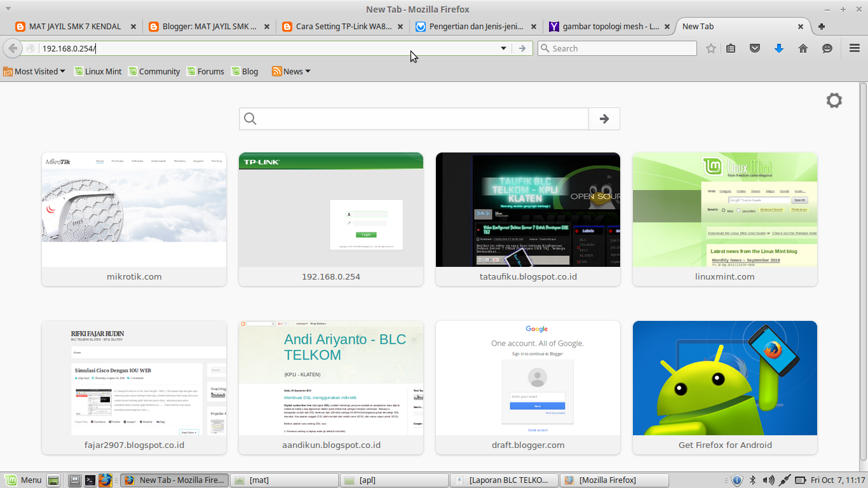Switch to the [mat] window in the taskbar
The width and height of the screenshot is (868, 488).
[283, 480]
